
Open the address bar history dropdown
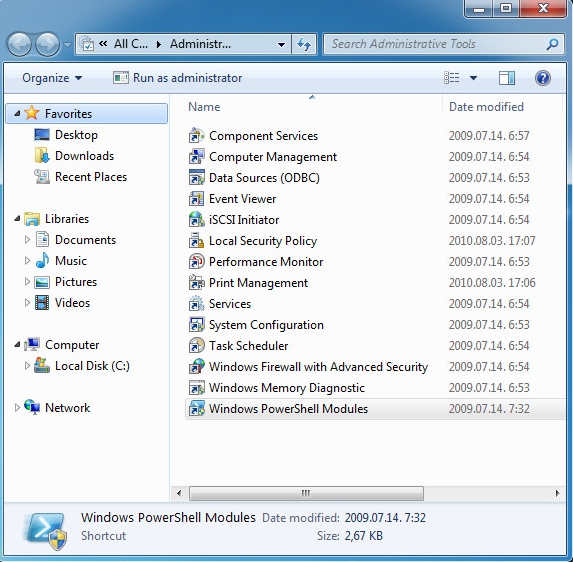[x=281, y=45]
